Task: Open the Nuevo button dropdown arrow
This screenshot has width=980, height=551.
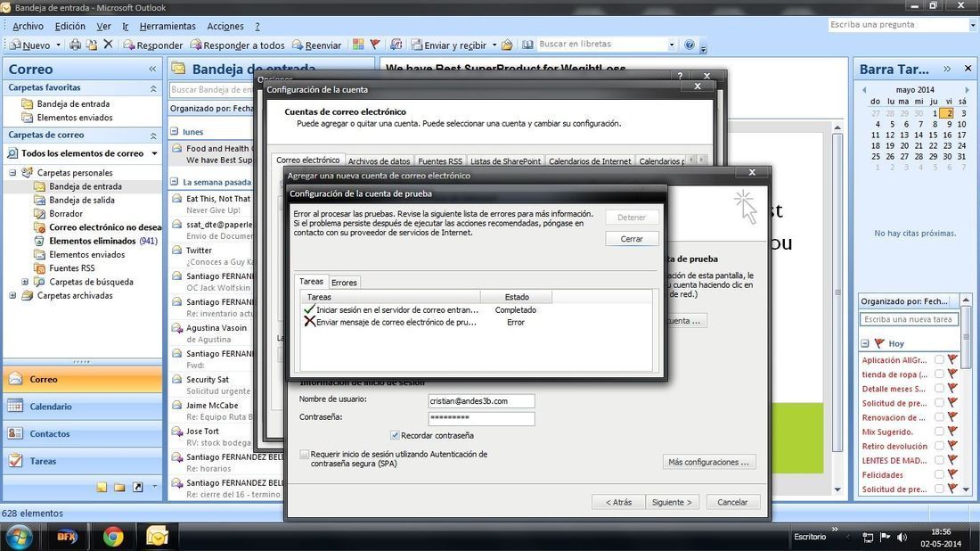Action: 58,45
